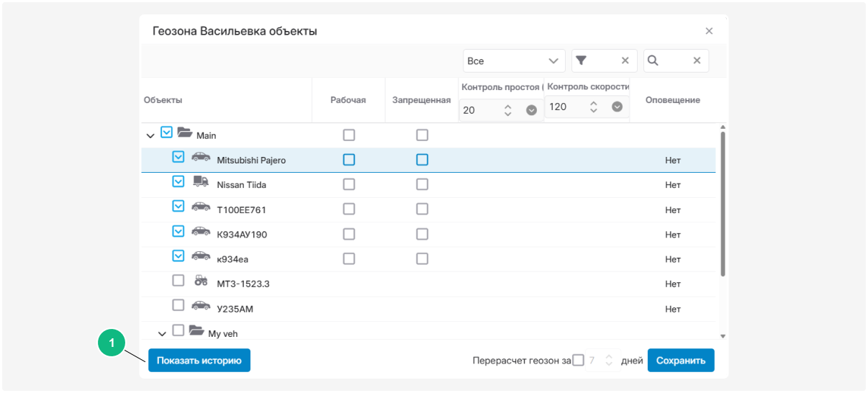Clear the filter with its X icon
Image resolution: width=868 pixels, height=393 pixels.
click(625, 61)
